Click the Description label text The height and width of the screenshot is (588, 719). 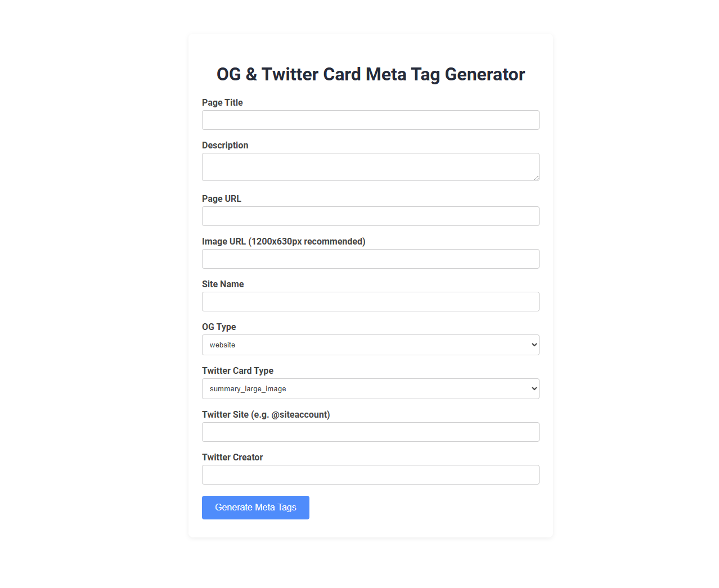pyautogui.click(x=225, y=145)
